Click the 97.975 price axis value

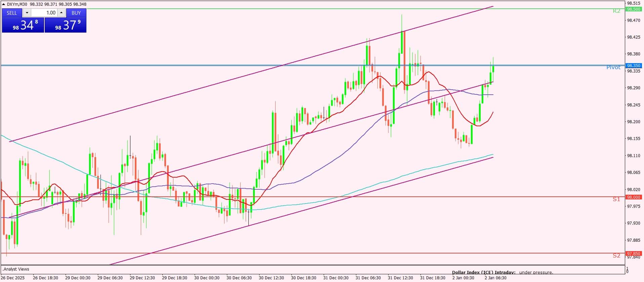tap(634, 206)
